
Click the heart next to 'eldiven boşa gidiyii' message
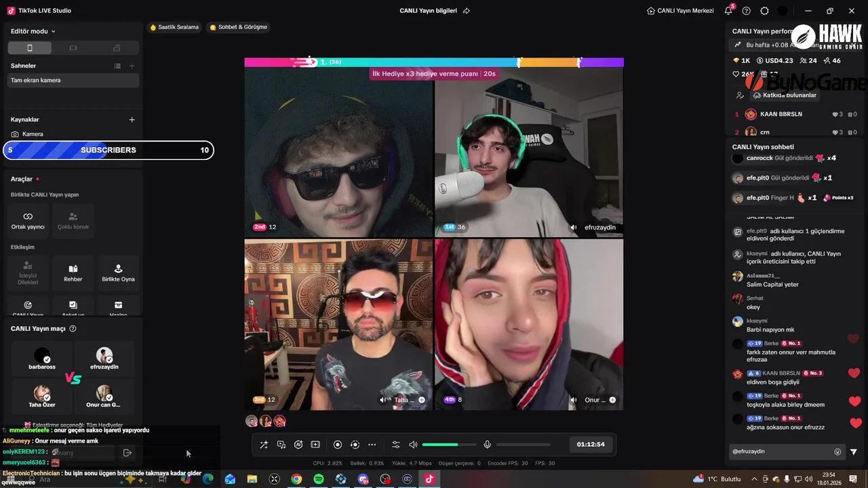[854, 373]
